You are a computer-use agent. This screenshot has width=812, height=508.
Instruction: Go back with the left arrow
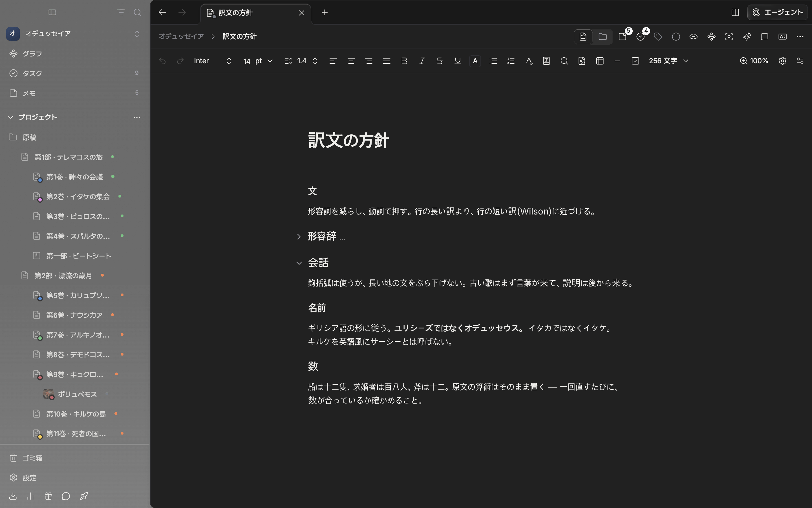(x=162, y=12)
